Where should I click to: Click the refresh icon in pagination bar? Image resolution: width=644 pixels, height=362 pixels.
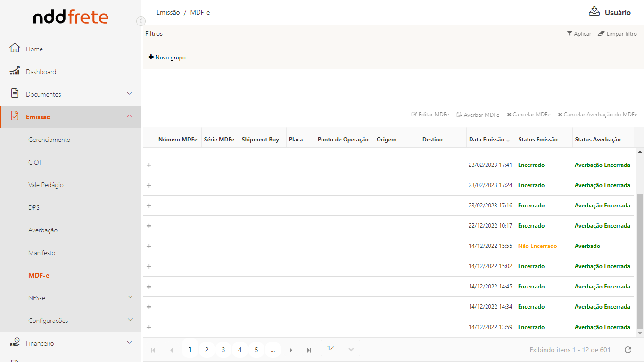pos(627,350)
